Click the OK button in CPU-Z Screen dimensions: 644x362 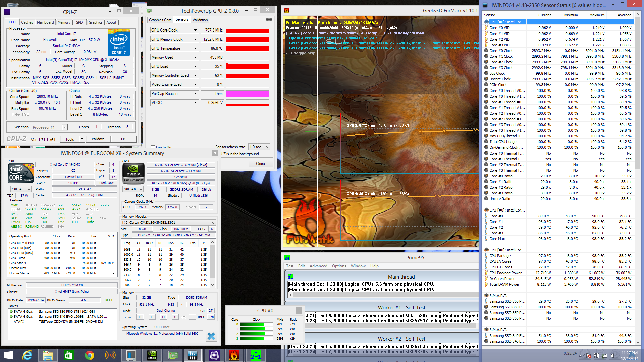click(x=124, y=139)
